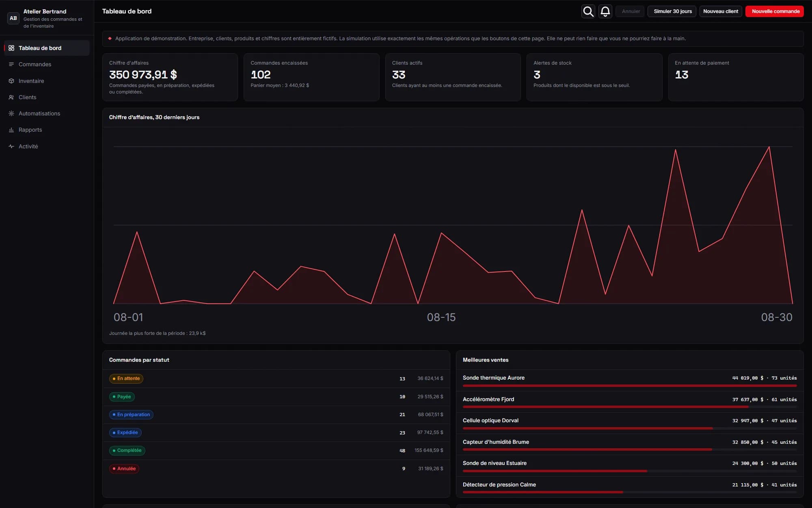This screenshot has width=812, height=508.
Task: Click the 31 189,26 $ amount
Action: [x=431, y=469]
